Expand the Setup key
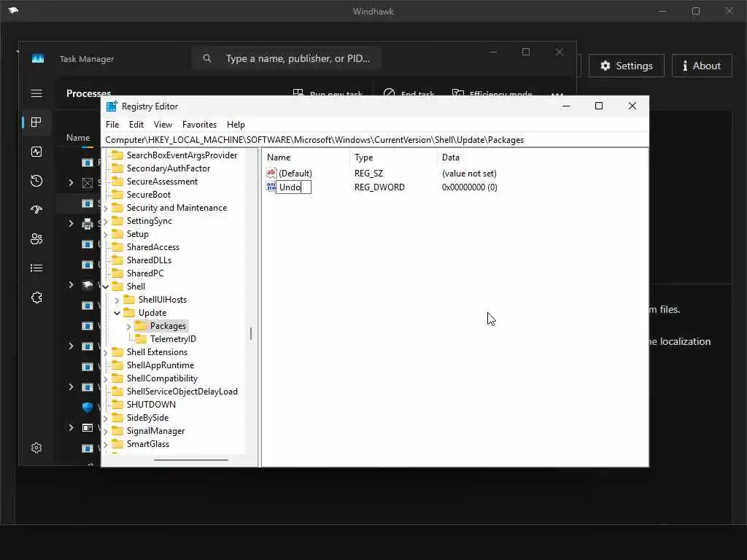The image size is (747, 560). pyautogui.click(x=106, y=234)
